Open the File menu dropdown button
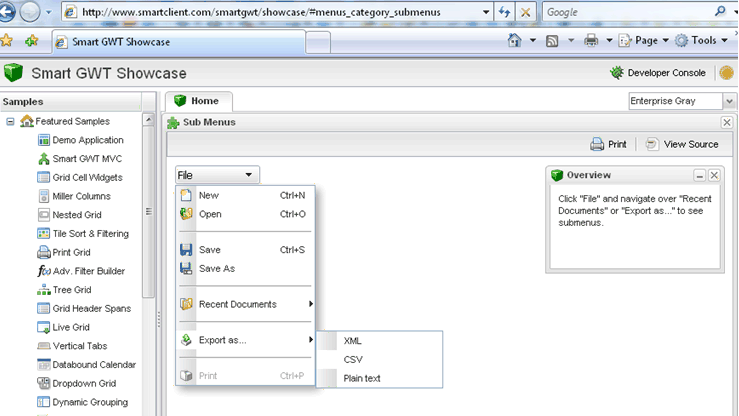Screen dimensions: 739x416 click(217, 175)
